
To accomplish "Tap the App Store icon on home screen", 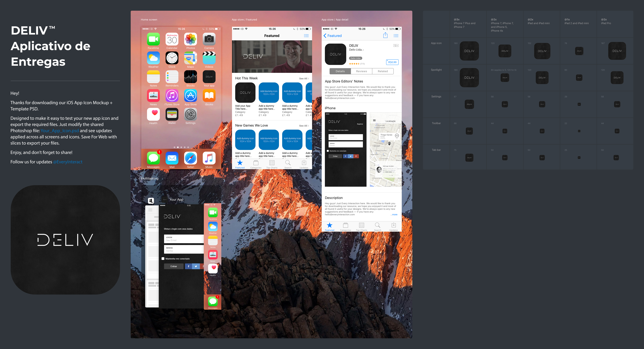I will 190,95.
